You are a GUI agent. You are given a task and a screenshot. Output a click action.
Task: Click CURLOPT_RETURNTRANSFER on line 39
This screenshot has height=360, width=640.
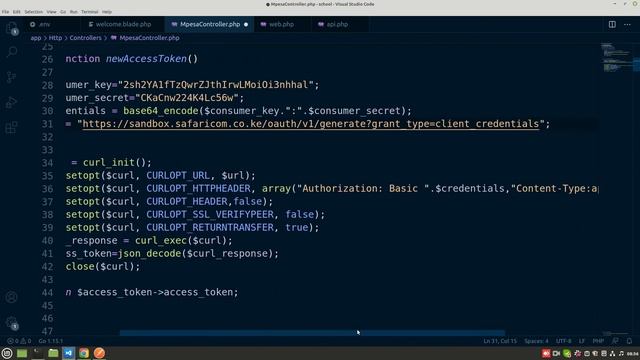click(x=210, y=228)
